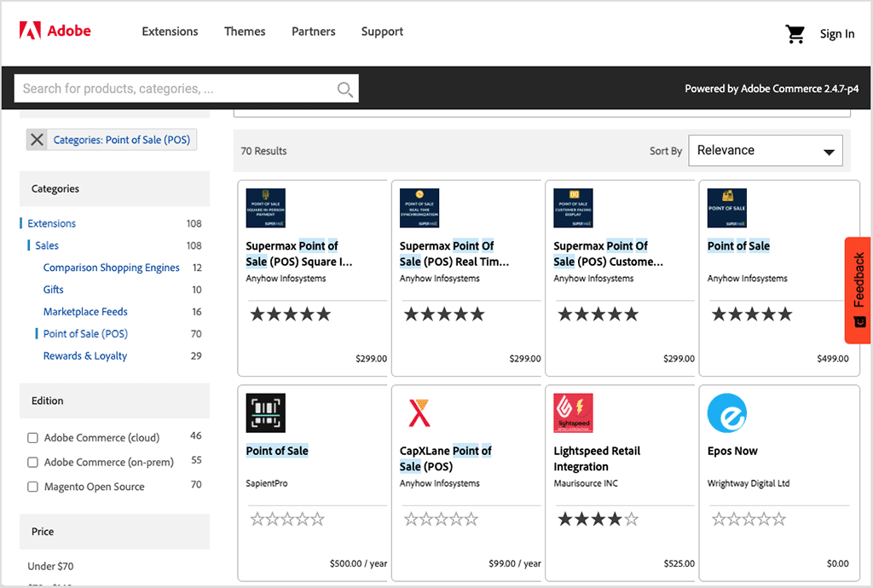
Task: Open the Sort By Relevance dropdown
Action: point(766,151)
